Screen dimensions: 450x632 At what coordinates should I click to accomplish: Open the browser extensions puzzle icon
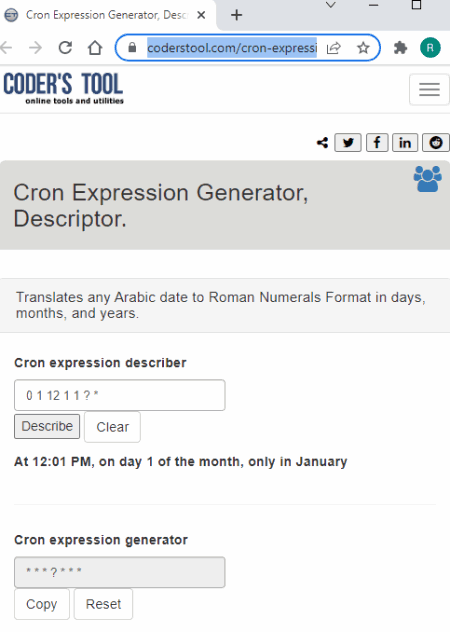coord(400,48)
